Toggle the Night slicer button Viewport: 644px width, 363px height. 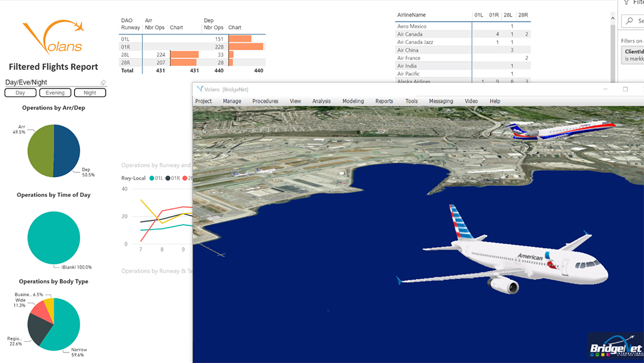(x=90, y=93)
